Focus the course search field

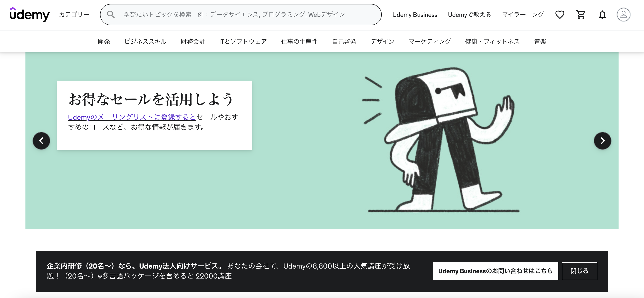[245, 14]
